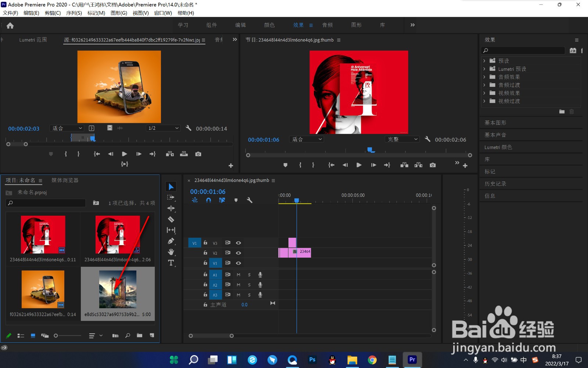588x368 pixels.
Task: Open Source monitor zoom dropdown 适合
Action: [67, 128]
